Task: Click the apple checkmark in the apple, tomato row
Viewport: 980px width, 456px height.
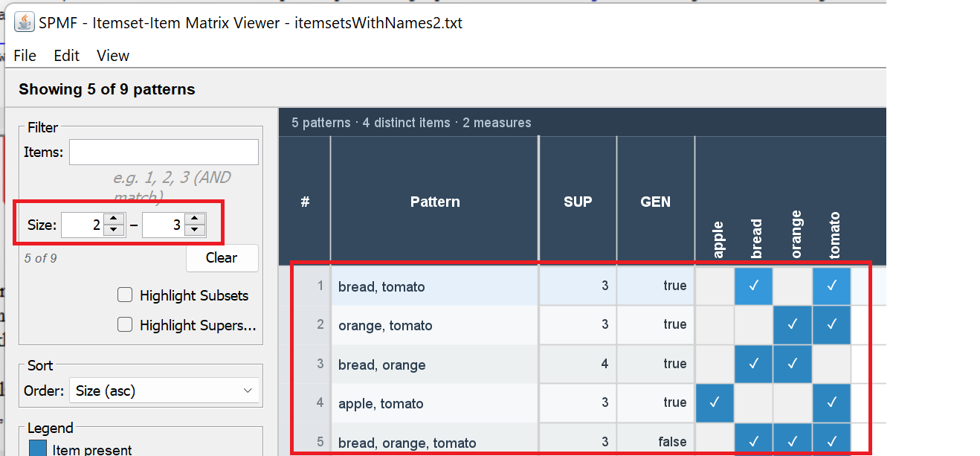Action: click(715, 402)
